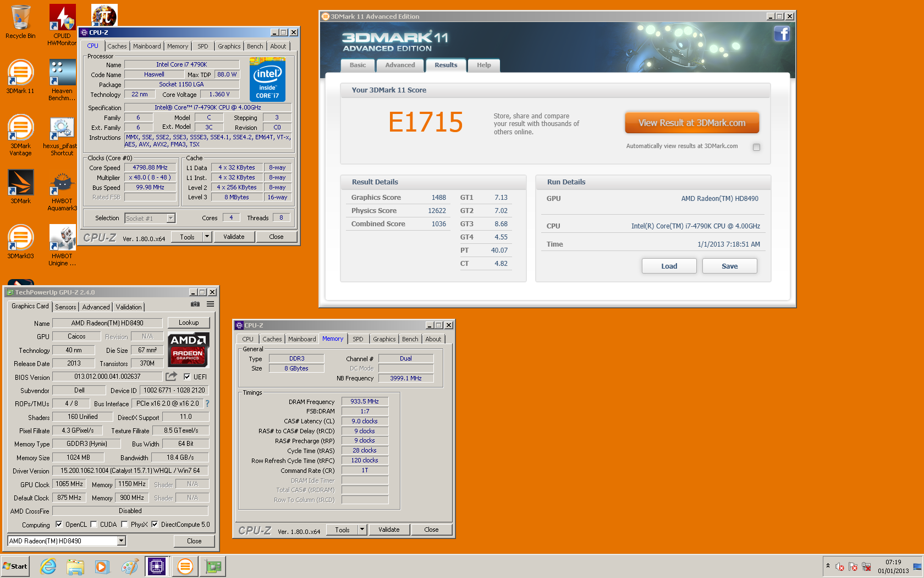Launch 3DMark03 desktop shortcut

coord(20,242)
